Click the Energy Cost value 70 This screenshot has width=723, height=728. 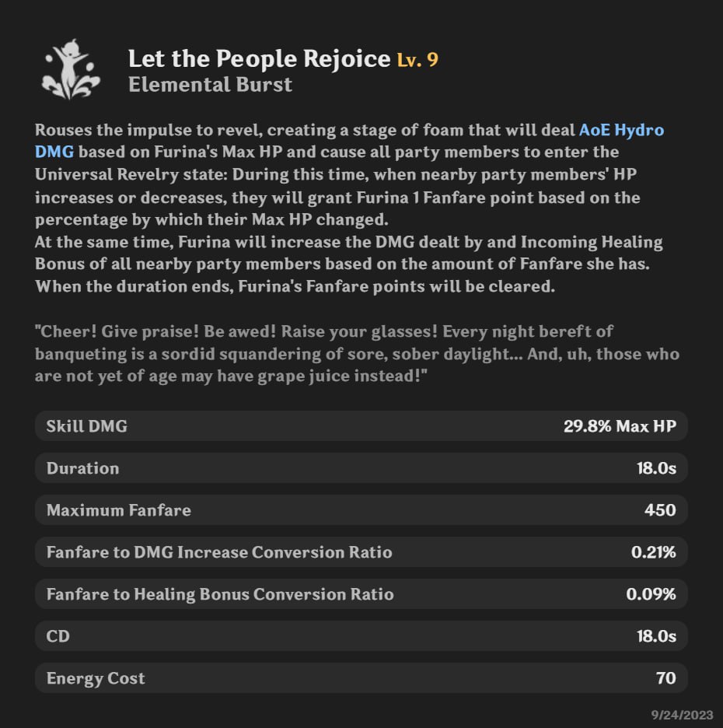pos(666,678)
